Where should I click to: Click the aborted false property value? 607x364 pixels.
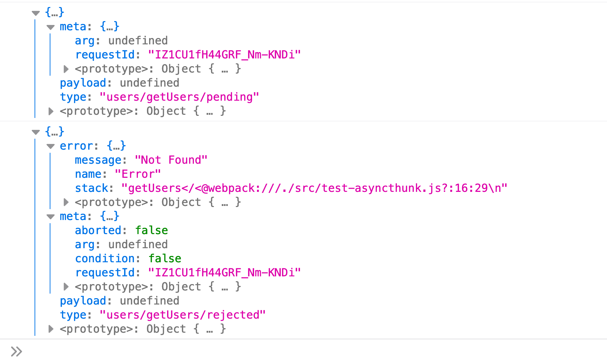pyautogui.click(x=152, y=230)
